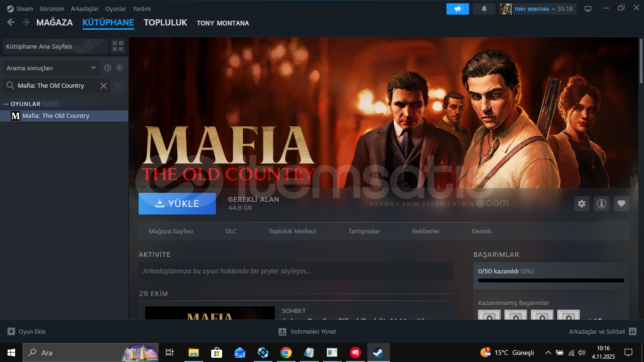Open Windows Start menu

tap(11, 353)
